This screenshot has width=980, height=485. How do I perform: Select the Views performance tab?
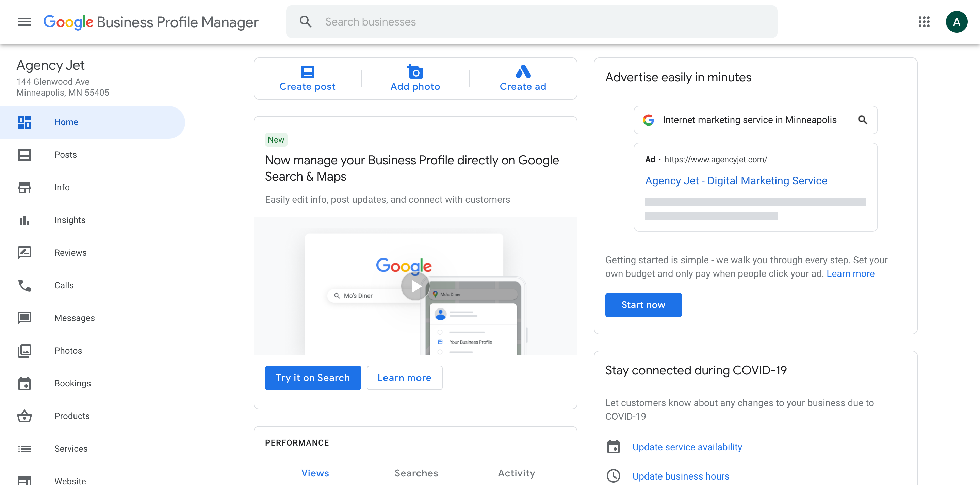tap(315, 473)
